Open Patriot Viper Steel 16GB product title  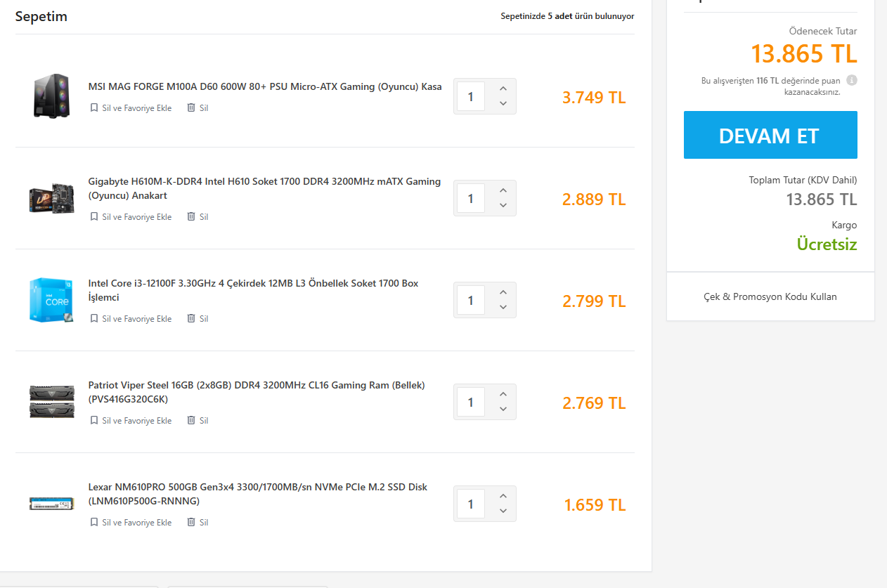(x=257, y=392)
